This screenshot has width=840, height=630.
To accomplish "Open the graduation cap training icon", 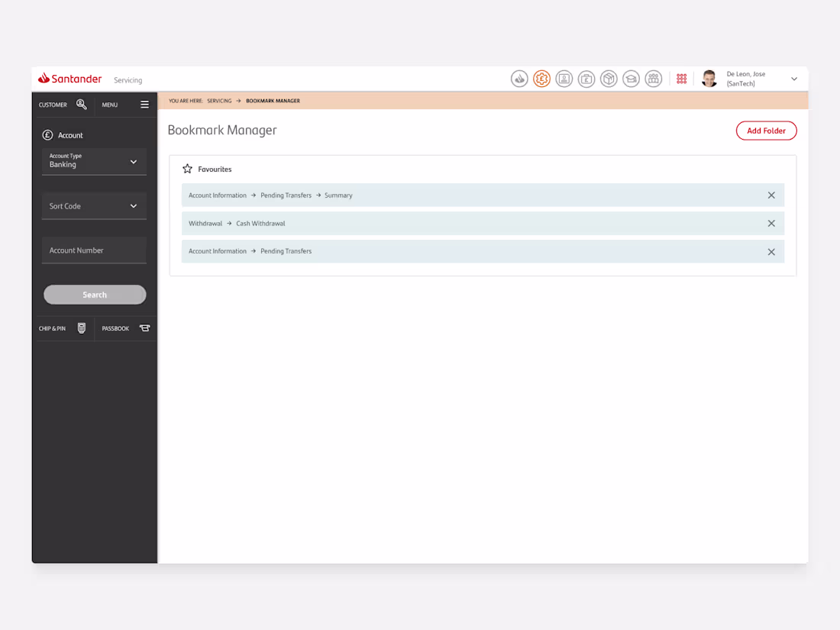I will coord(631,78).
